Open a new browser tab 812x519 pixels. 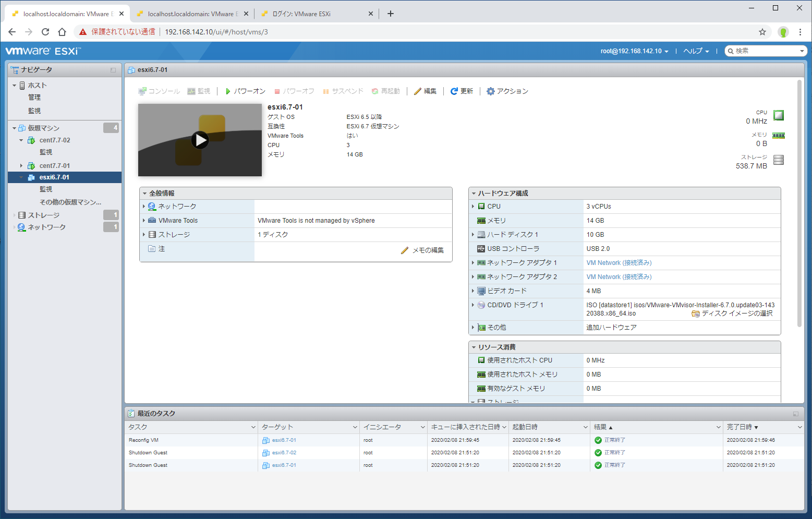[x=391, y=14]
